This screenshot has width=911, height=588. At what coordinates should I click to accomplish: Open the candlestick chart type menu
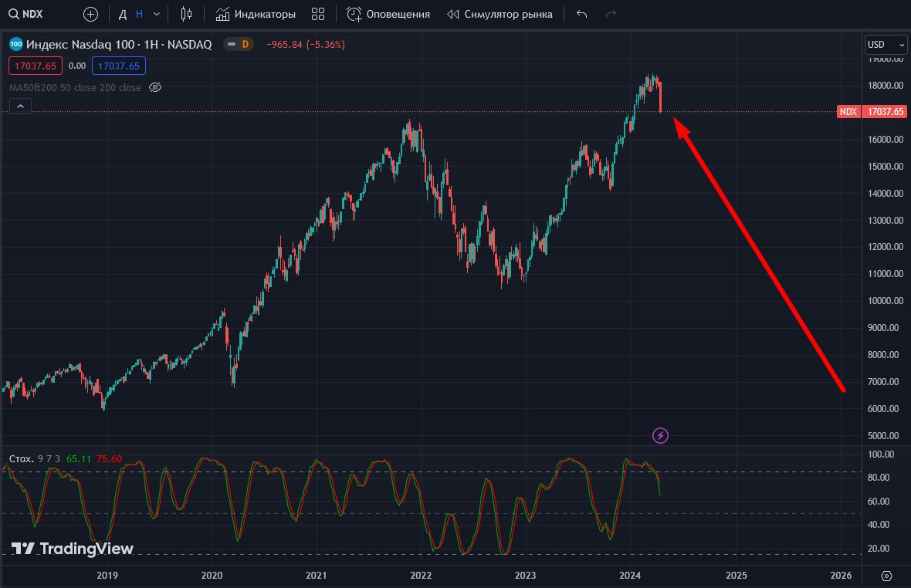coord(186,14)
